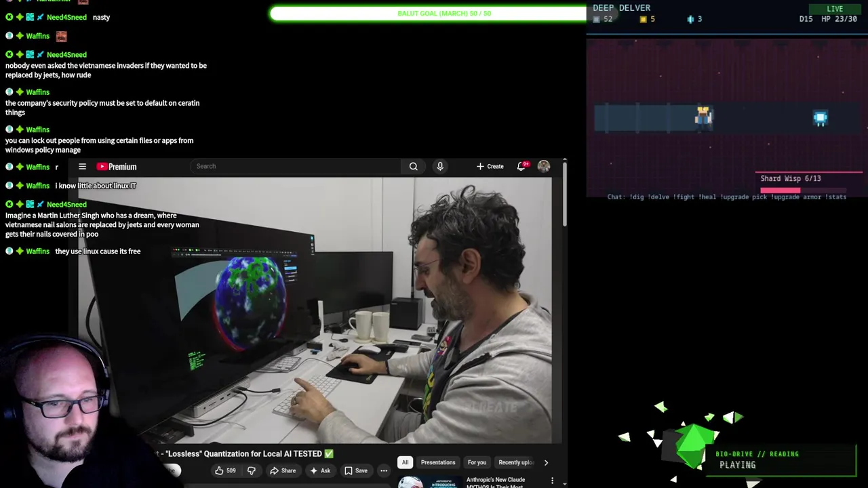Click the D15 HP 23/30 status text
The height and width of the screenshot is (488, 868).
coord(828,19)
